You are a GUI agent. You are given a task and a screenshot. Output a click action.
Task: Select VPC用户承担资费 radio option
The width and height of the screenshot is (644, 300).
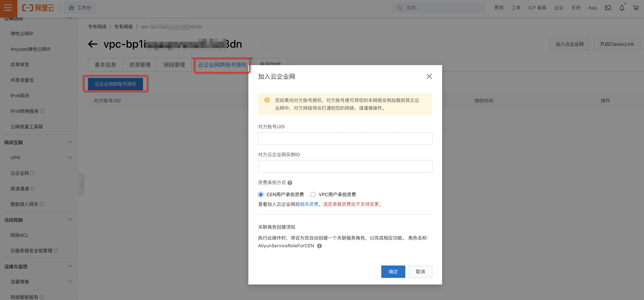click(313, 195)
